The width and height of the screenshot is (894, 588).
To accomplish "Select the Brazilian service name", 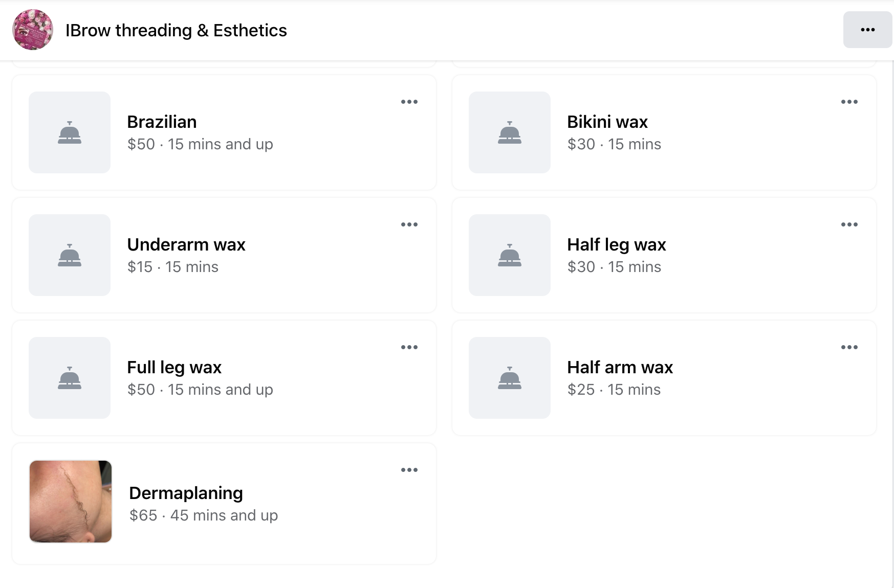I will pyautogui.click(x=162, y=122).
